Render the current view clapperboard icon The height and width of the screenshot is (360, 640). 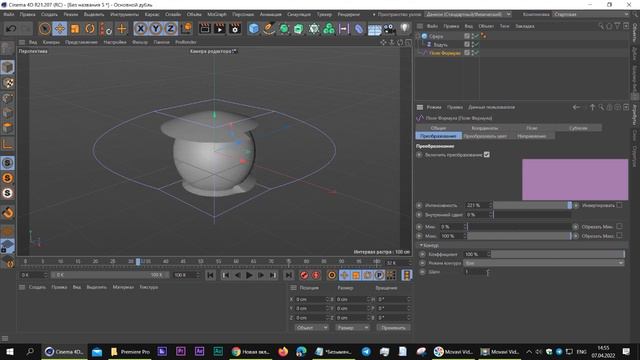[204, 29]
